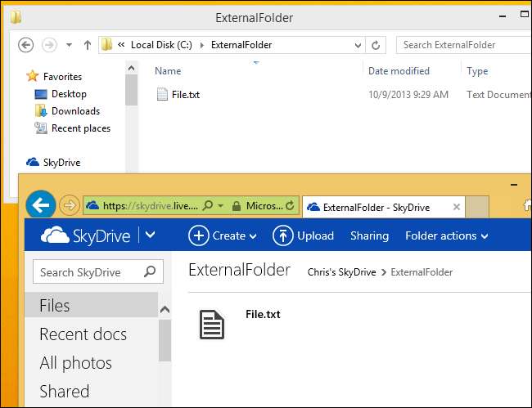Select Recent docs in SkyDrive sidebar
Image resolution: width=532 pixels, height=408 pixels.
tap(83, 334)
